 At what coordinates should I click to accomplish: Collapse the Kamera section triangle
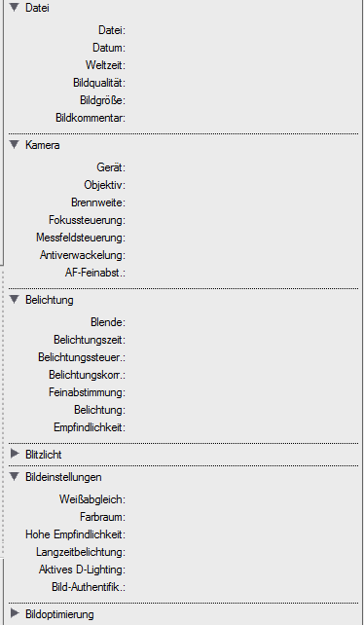tap(15, 145)
